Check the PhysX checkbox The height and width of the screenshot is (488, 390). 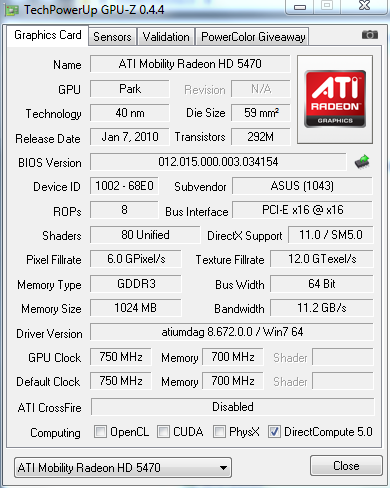coord(219,431)
